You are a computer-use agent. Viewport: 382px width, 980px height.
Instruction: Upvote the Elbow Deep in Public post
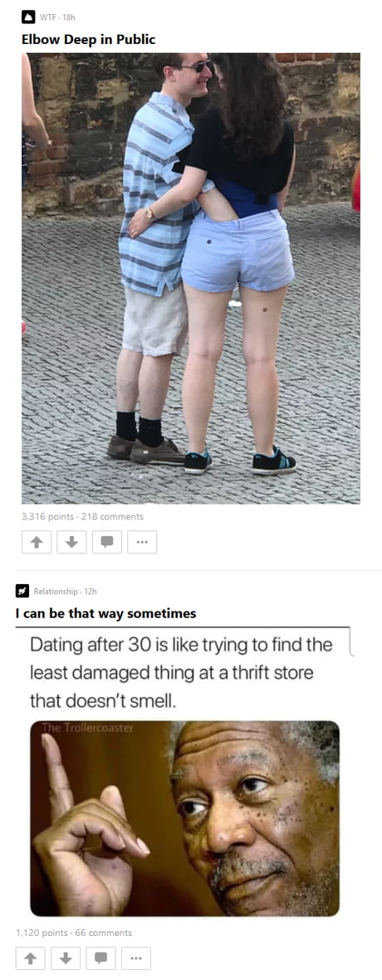coord(37,543)
